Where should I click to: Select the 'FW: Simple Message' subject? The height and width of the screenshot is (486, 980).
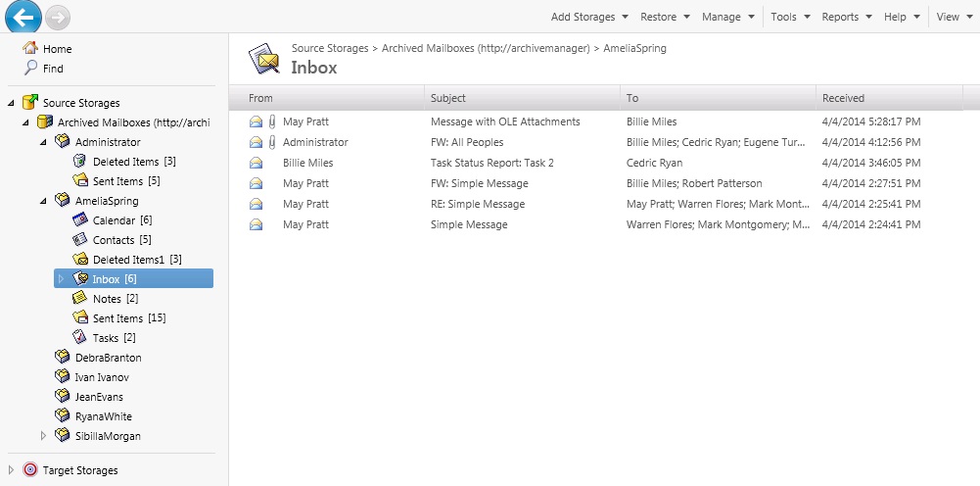tap(480, 183)
